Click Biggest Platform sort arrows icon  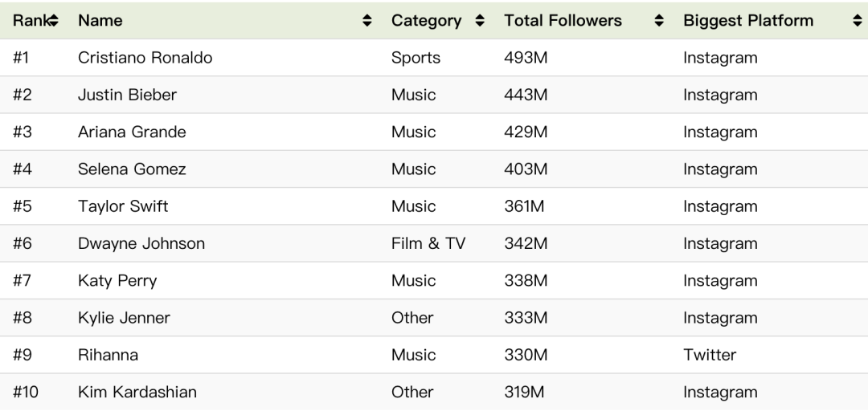tap(857, 20)
